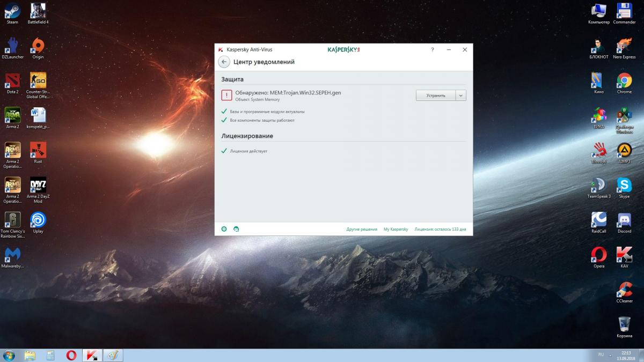This screenshot has height=362, width=644.
Task: Select Dota 2 desktop icon
Action: coord(12,83)
